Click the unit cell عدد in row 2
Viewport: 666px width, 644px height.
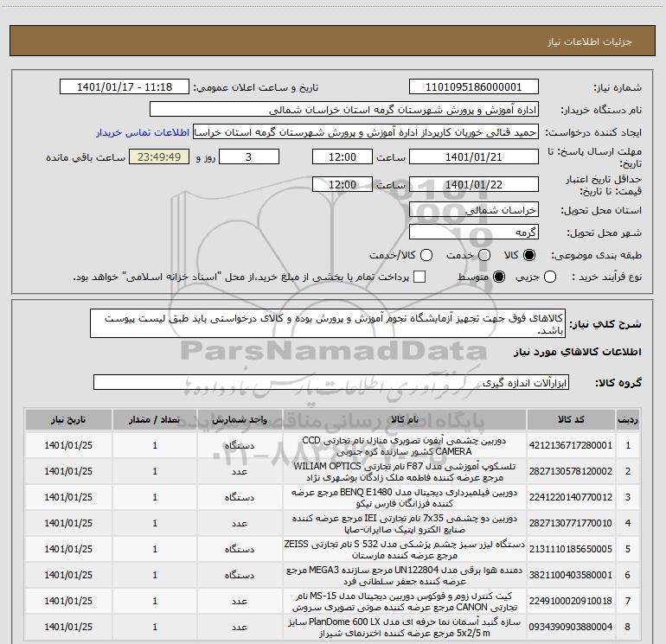(x=240, y=471)
